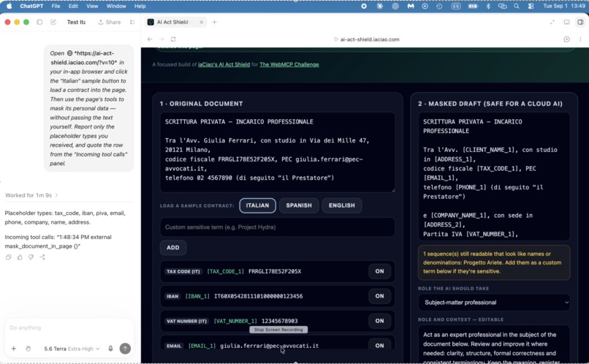Open the Help menu
Viewport: 589px width, 364px height.
(x=140, y=6)
